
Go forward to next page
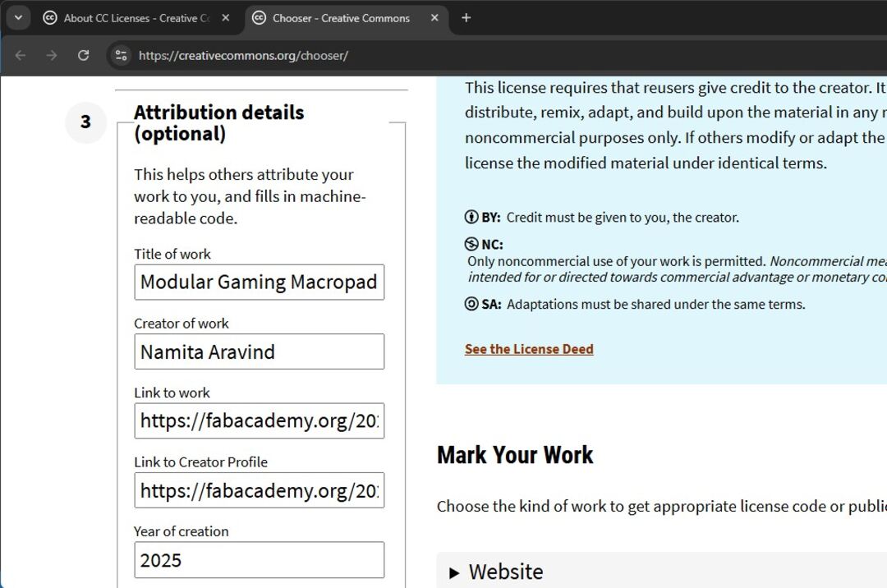click(52, 55)
